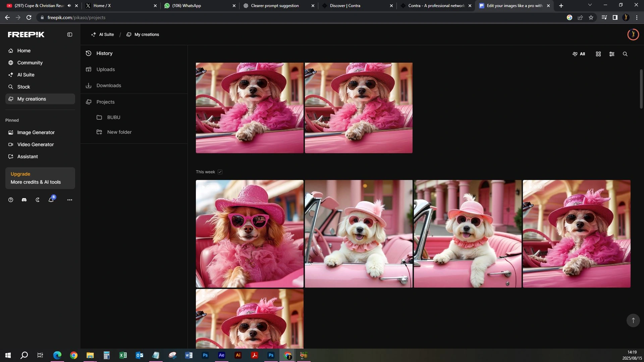Click My creations breadcrumb
This screenshot has height=362, width=644.
coord(143,35)
